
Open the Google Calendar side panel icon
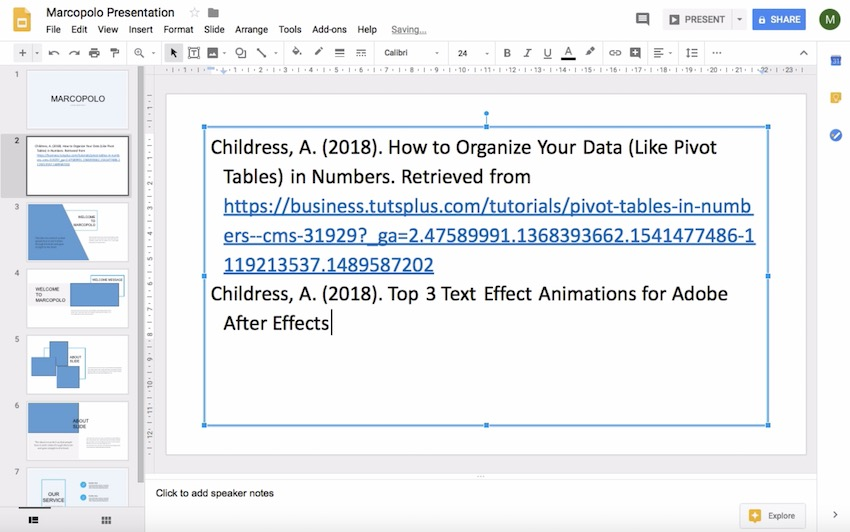(835, 62)
